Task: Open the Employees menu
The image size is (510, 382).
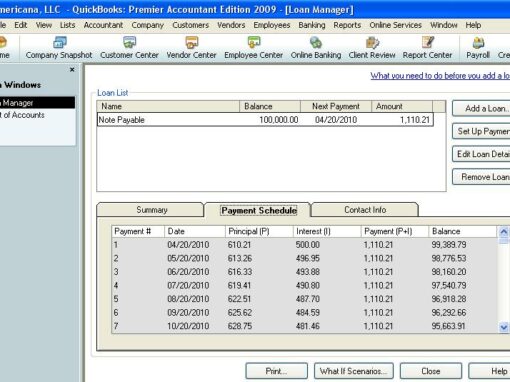Action: coord(272,25)
